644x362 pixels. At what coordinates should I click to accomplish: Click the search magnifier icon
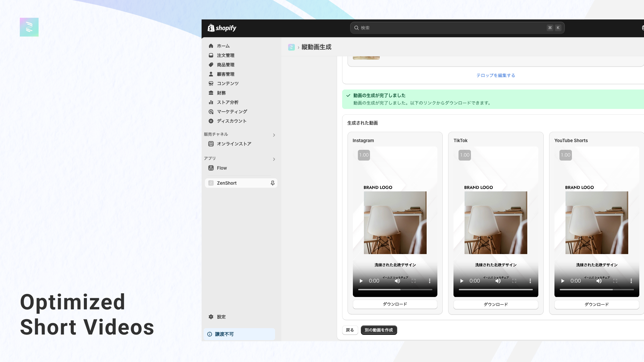pos(356,28)
